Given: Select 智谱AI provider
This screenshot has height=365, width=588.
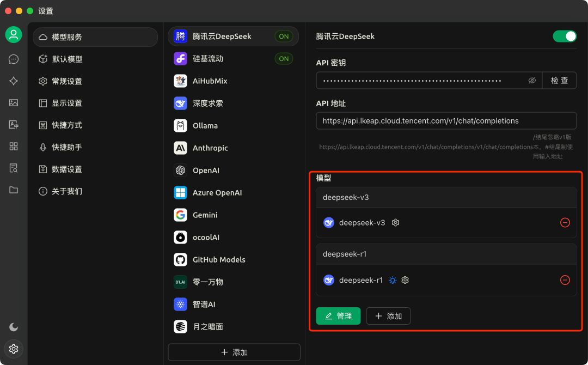Looking at the screenshot, I should (x=233, y=304).
